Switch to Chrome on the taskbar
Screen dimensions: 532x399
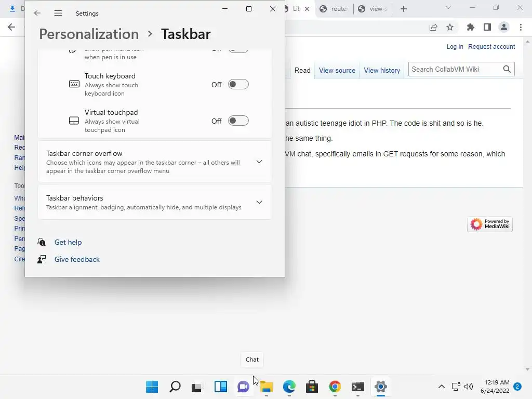335,387
